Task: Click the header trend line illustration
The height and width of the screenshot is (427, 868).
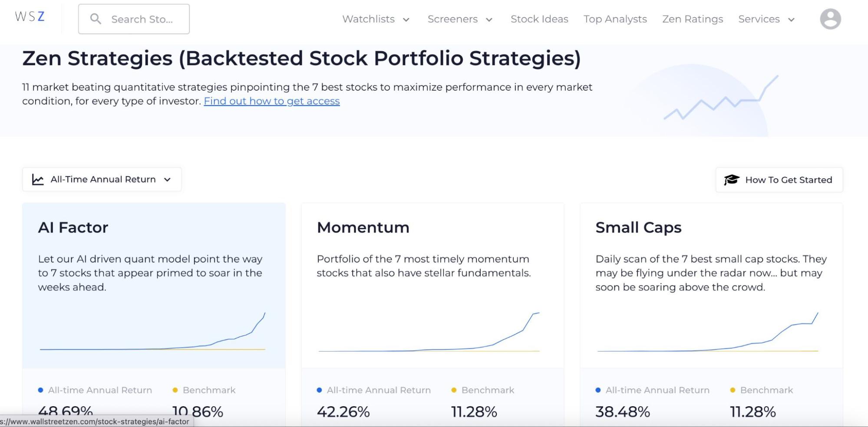Action: click(721, 99)
